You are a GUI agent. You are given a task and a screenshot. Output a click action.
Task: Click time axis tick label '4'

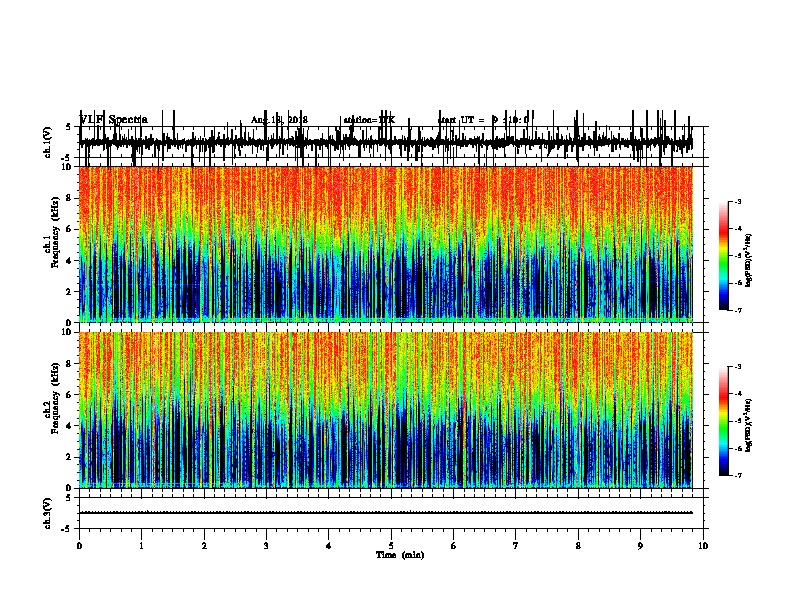click(329, 546)
